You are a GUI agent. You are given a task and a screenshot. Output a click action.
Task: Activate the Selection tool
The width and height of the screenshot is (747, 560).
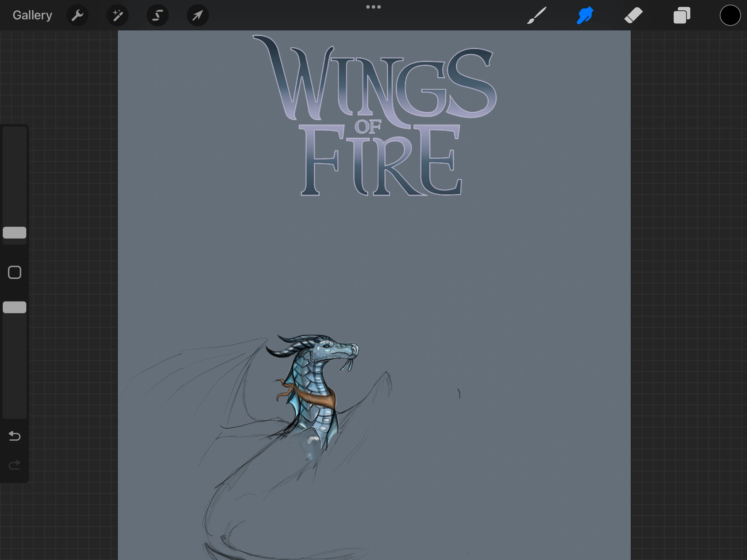(157, 15)
